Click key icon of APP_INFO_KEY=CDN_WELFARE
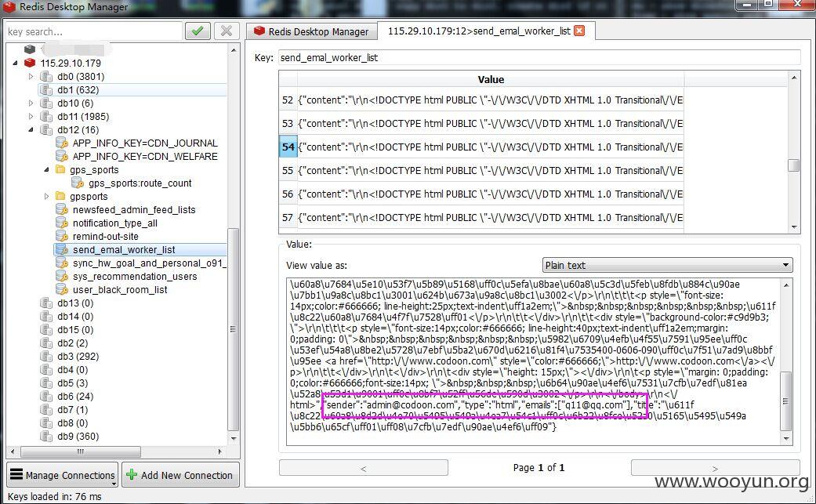This screenshot has height=504, width=816. tap(62, 157)
